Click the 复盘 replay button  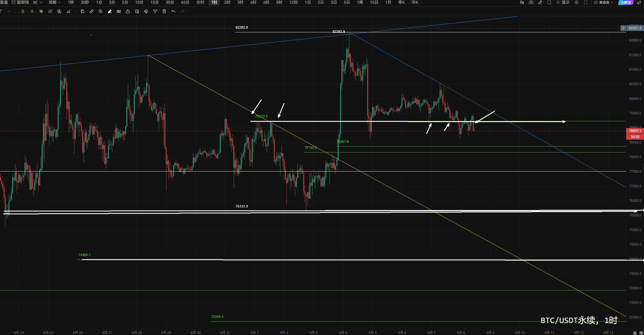(4, 2)
